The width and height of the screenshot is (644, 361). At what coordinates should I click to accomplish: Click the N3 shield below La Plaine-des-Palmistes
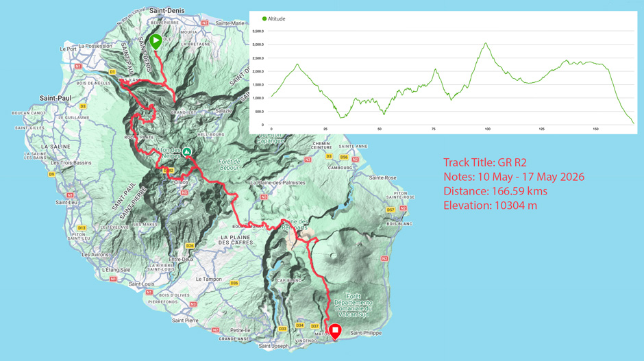263,197
